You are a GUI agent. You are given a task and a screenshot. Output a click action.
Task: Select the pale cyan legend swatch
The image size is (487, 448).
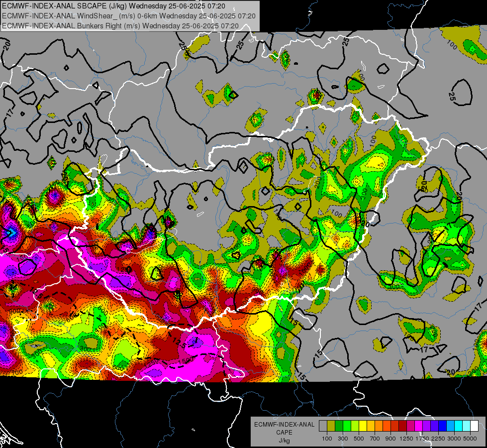467,426
